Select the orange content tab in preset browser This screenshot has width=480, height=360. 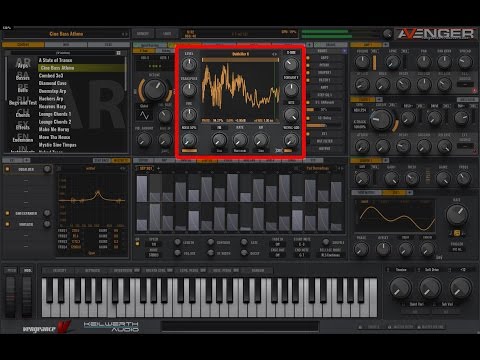(23, 45)
